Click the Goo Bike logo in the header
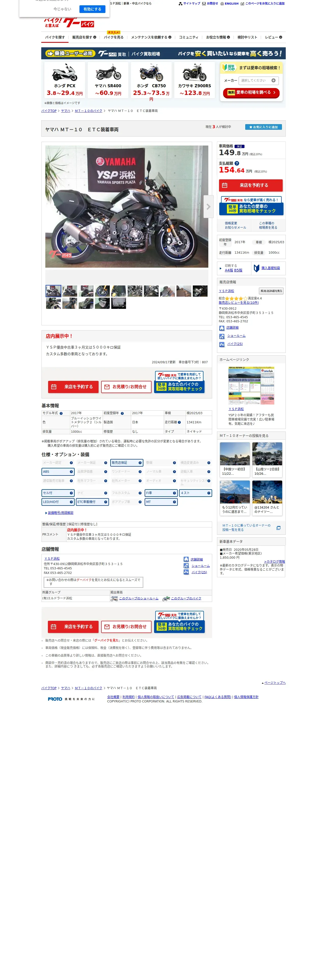Image resolution: width=327 pixels, height=980 pixels. coord(69,23)
